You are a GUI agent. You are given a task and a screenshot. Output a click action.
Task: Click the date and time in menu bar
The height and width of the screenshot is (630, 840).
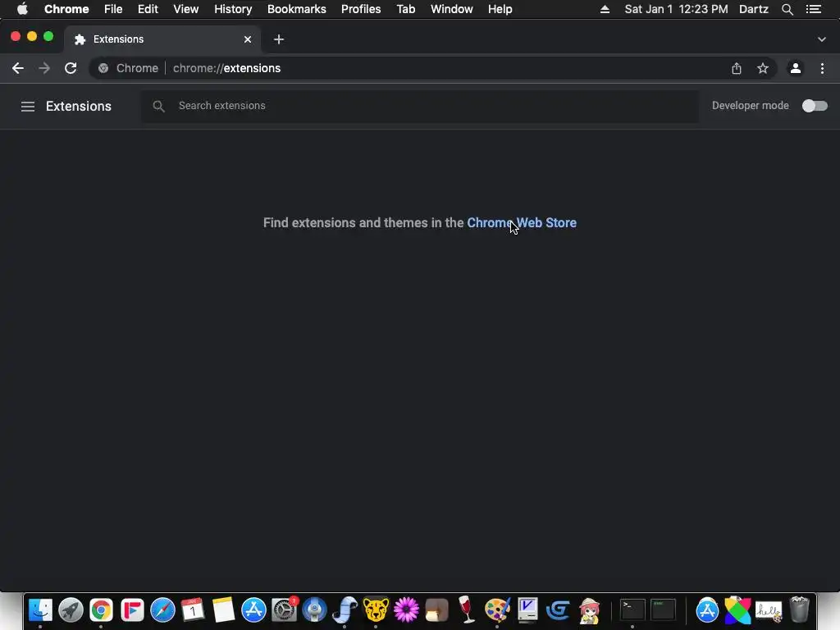pos(676,9)
